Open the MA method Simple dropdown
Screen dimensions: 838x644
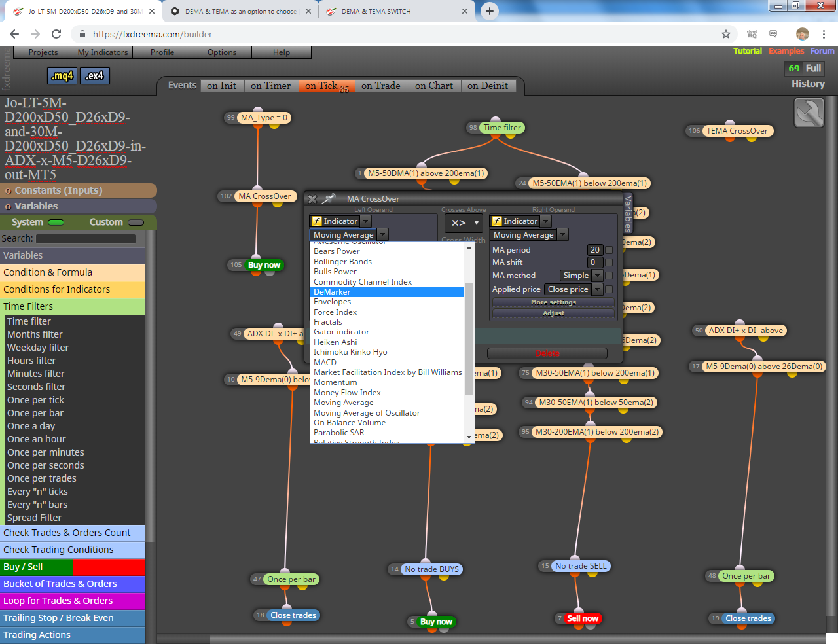coord(581,276)
